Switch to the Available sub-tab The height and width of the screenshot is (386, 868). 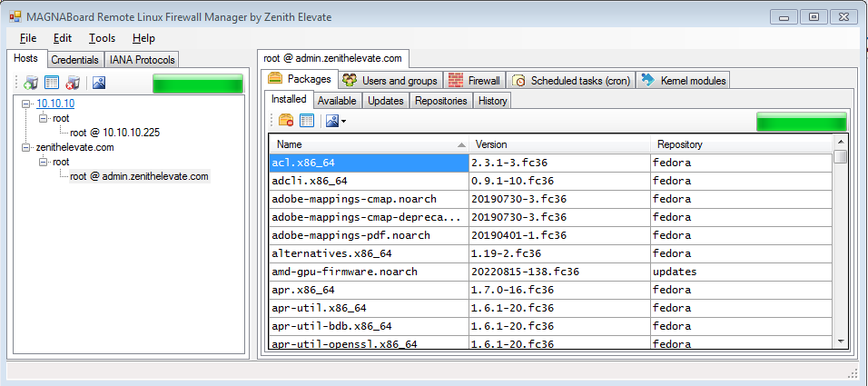(x=338, y=101)
